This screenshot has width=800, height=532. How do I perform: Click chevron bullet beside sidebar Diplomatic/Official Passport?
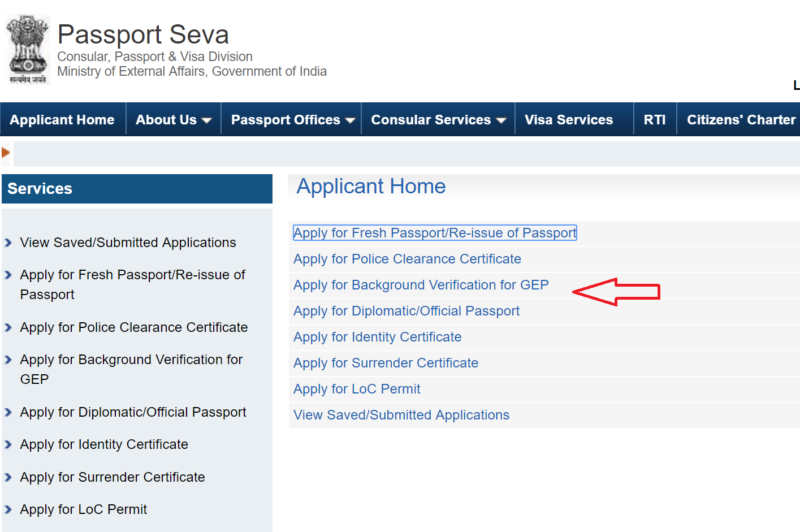click(8, 413)
